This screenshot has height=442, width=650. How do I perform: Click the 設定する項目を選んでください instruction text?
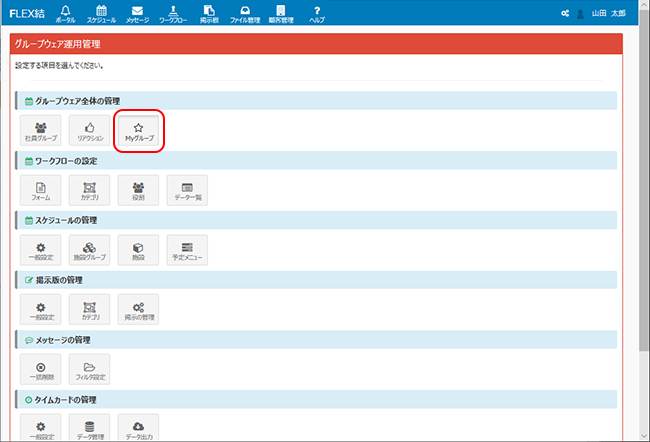tap(59, 66)
